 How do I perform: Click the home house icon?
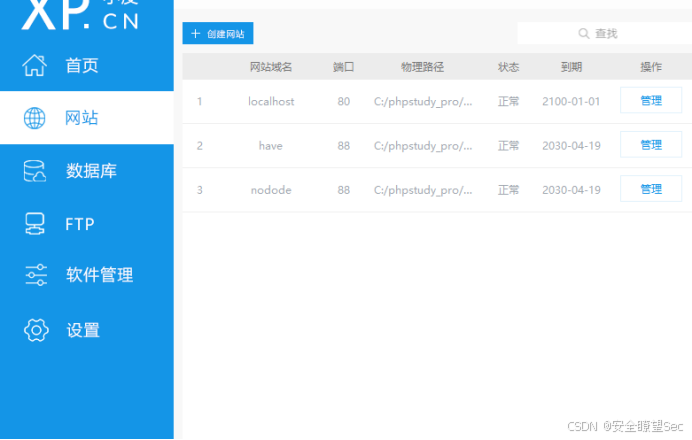click(34, 65)
